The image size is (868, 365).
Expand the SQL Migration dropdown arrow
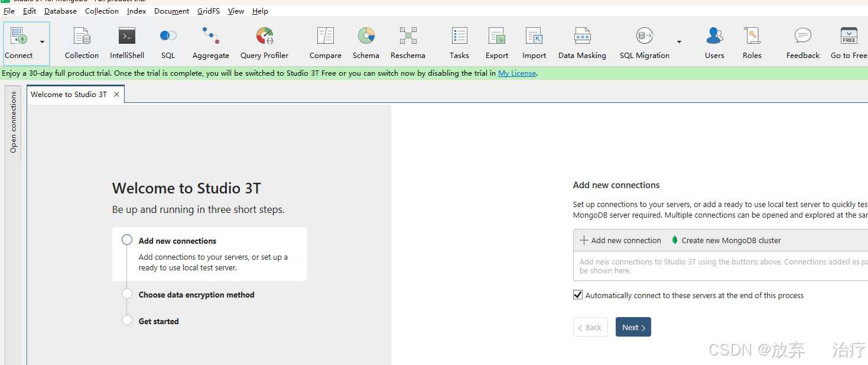(679, 42)
